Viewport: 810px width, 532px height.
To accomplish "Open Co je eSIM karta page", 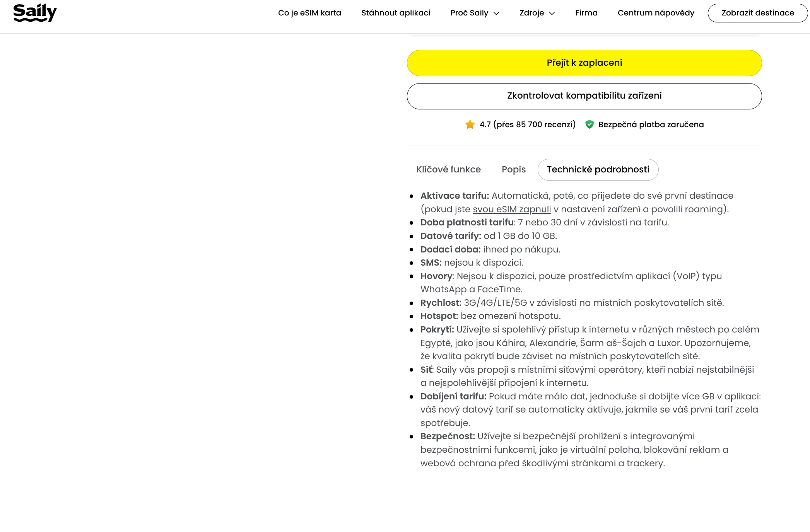I will coord(309,13).
